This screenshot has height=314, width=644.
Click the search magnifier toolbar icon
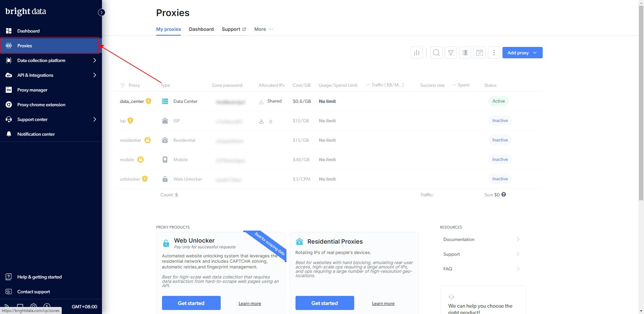coord(436,53)
